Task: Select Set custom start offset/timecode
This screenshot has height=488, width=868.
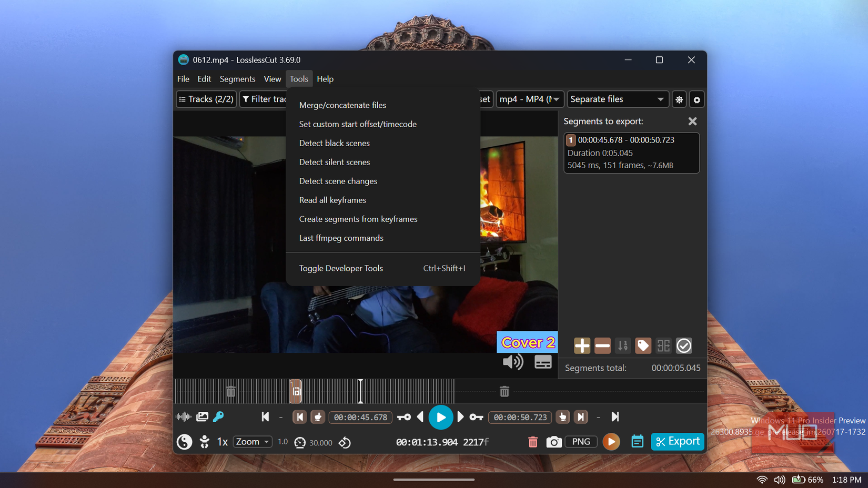Action: [383, 124]
